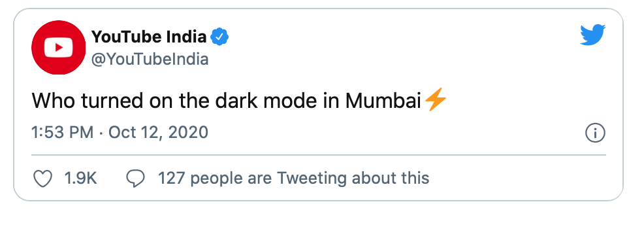Image resolution: width=644 pixels, height=238 pixels.
Task: Open the YouTube India display name
Action: coord(149,37)
